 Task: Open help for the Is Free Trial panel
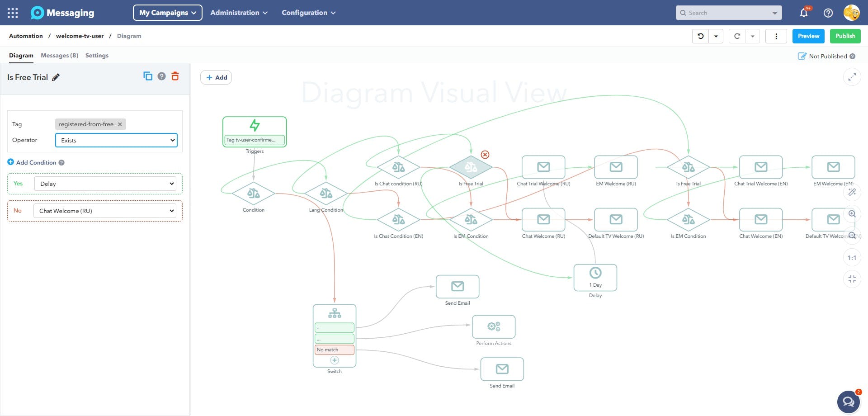[161, 76]
